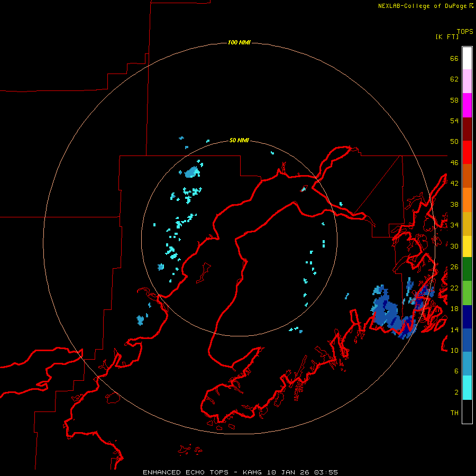Select the yellow legend swatch

click(x=467, y=246)
